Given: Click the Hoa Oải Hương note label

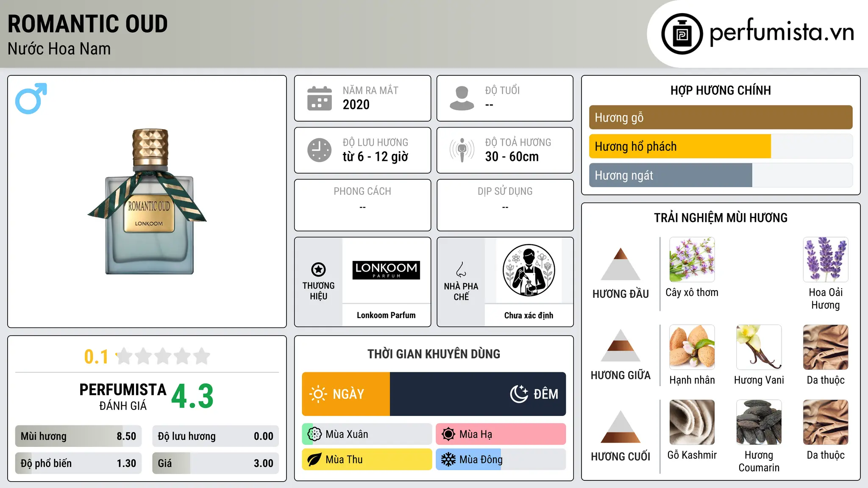Looking at the screenshot, I should coord(826,299).
